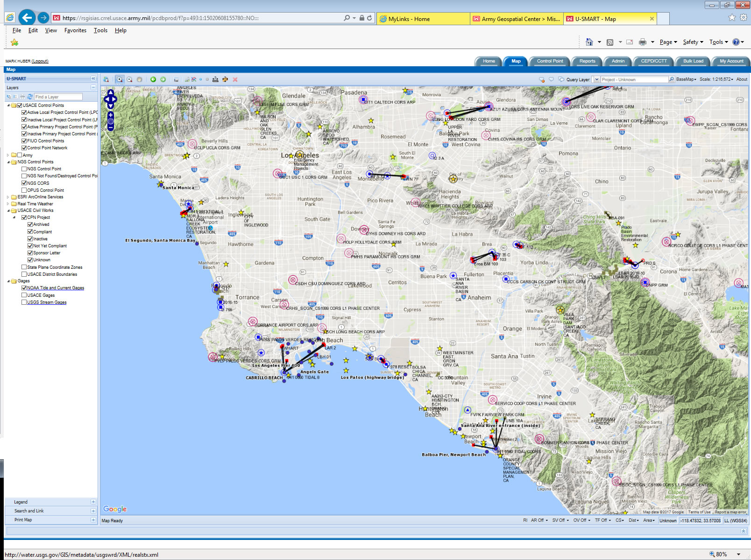The height and width of the screenshot is (560, 751).
Task: Click Report a map error link
Action: [730, 512]
